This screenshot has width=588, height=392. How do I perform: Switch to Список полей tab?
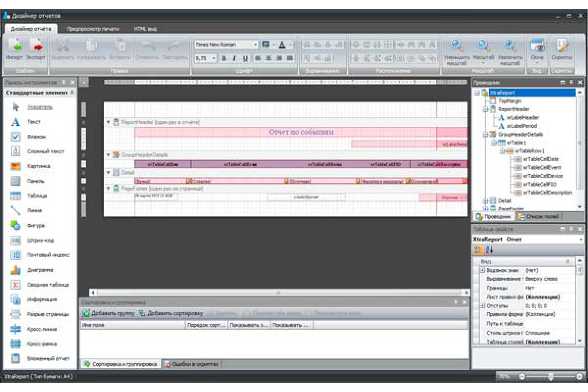tap(539, 216)
